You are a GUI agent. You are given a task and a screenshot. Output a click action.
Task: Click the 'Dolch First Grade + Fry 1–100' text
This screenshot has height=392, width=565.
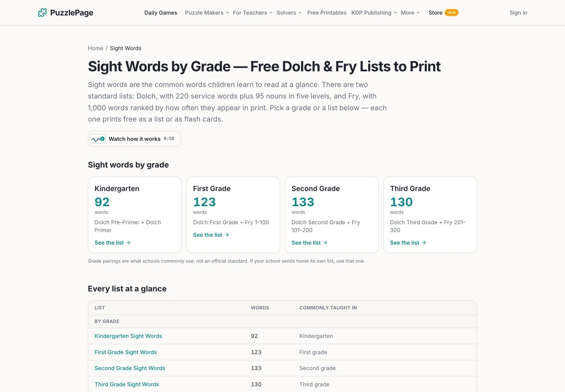click(231, 222)
